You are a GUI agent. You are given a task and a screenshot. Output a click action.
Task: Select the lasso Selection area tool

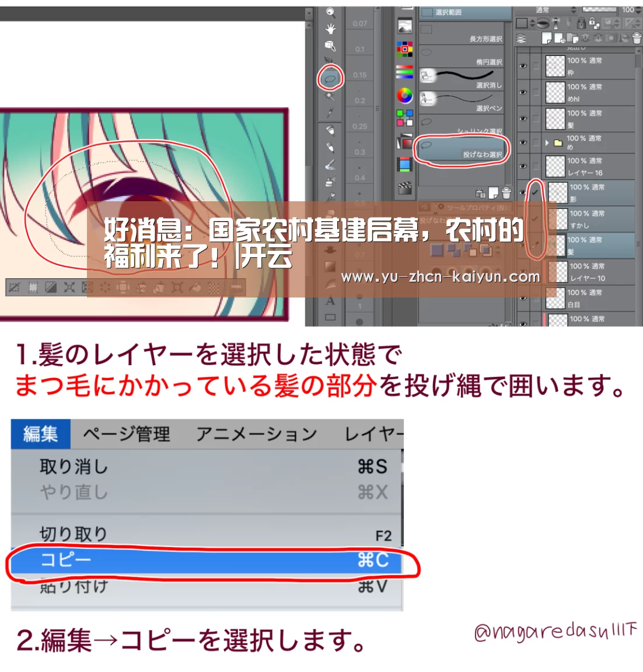coord(330,79)
